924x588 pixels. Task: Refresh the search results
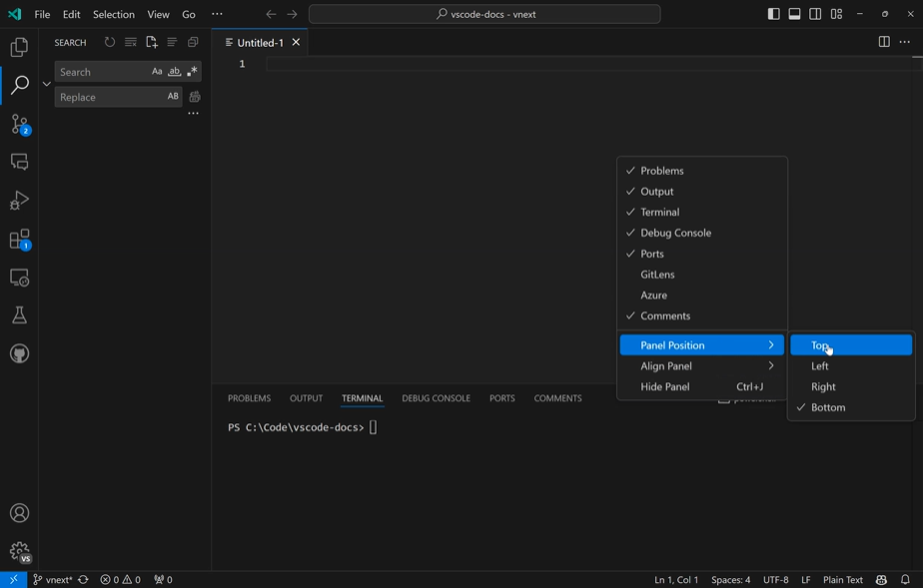[x=110, y=42]
